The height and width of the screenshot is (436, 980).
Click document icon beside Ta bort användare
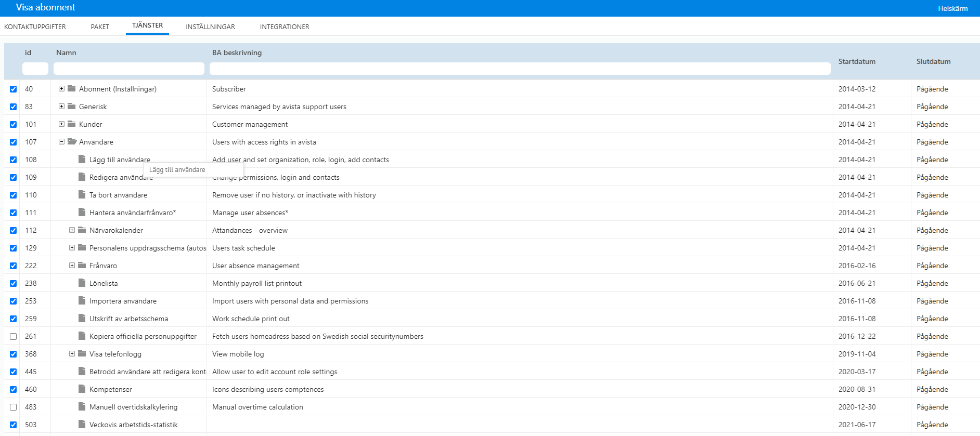pyautogui.click(x=82, y=194)
